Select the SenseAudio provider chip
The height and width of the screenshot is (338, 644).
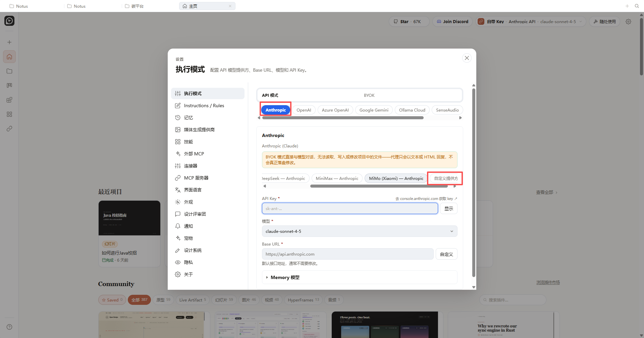(x=447, y=110)
